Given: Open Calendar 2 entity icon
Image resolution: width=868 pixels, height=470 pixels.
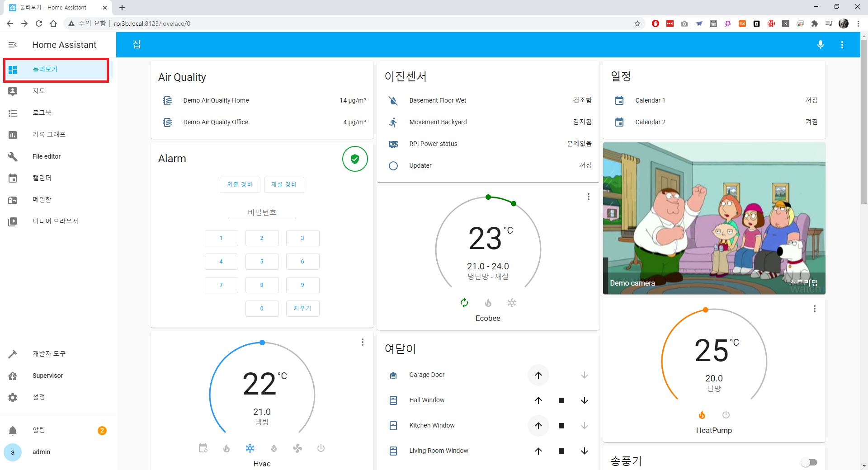Looking at the screenshot, I should [619, 122].
